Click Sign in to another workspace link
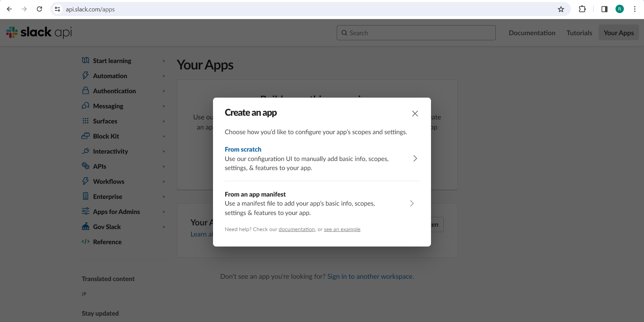 click(x=370, y=276)
